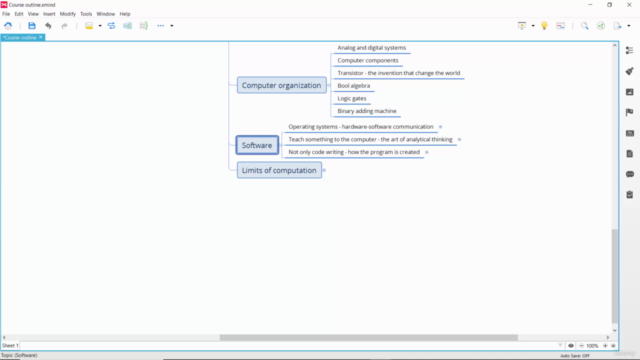
Task: Select the Binary adding machine subtopic
Action: coord(367,111)
